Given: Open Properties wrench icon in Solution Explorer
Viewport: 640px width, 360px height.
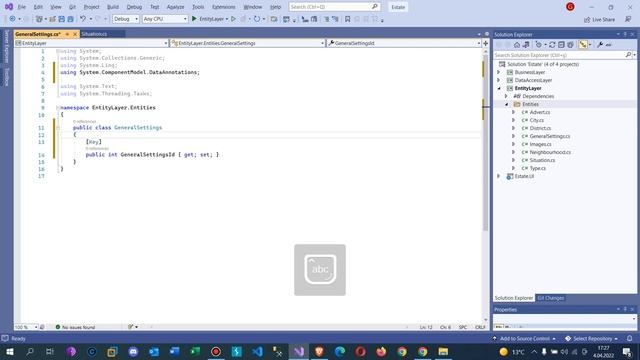Looking at the screenshot, I should [600, 44].
